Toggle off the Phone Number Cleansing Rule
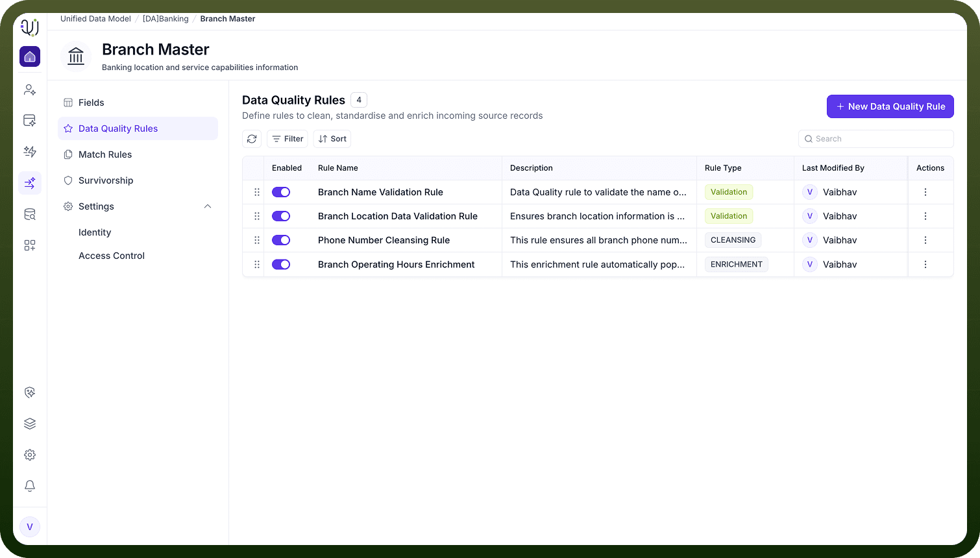Viewport: 980px width, 558px height. pos(281,240)
